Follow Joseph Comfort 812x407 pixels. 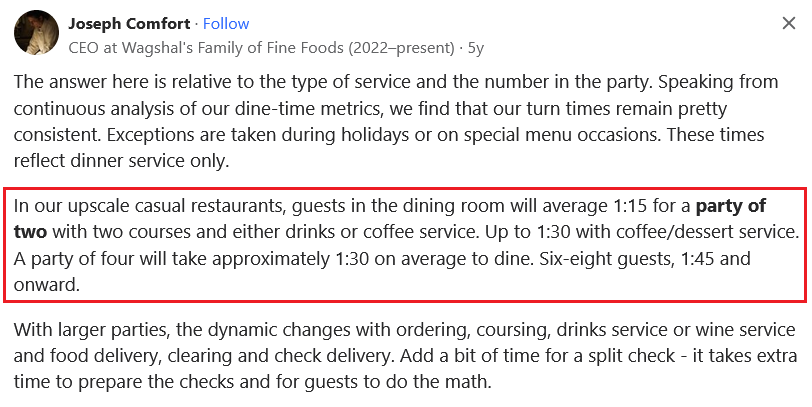pyautogui.click(x=226, y=24)
